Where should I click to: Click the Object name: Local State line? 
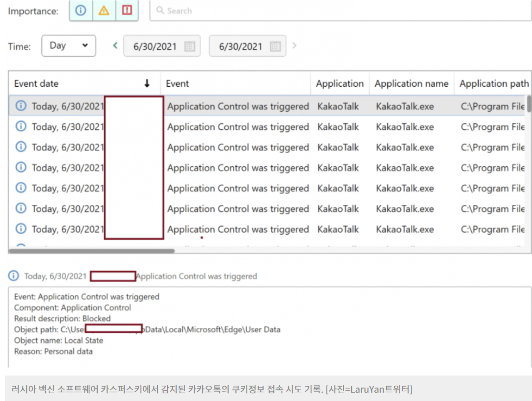tap(59, 340)
